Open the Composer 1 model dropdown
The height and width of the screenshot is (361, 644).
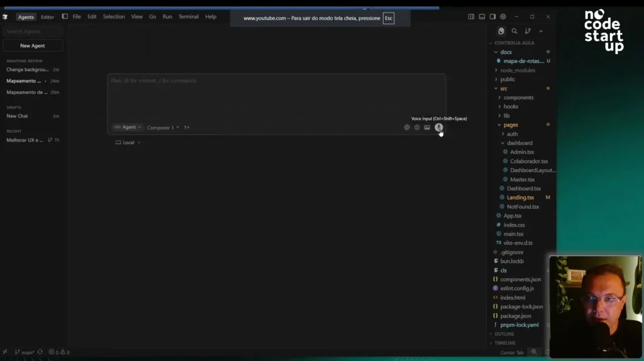pos(163,127)
